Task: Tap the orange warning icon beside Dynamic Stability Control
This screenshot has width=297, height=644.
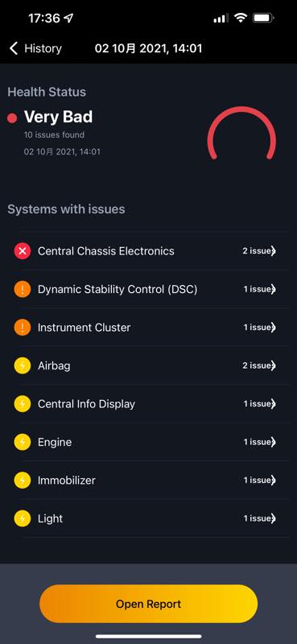Action: pos(23,289)
